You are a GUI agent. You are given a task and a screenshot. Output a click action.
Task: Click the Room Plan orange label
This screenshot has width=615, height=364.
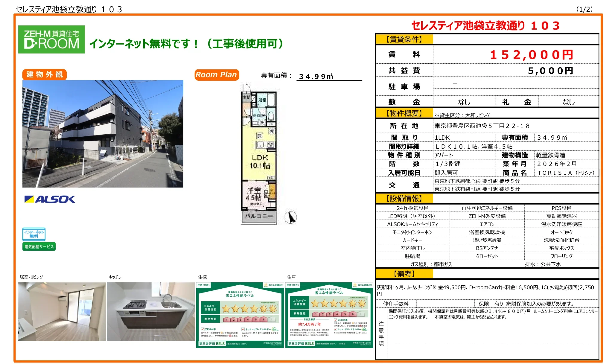pyautogui.click(x=216, y=75)
